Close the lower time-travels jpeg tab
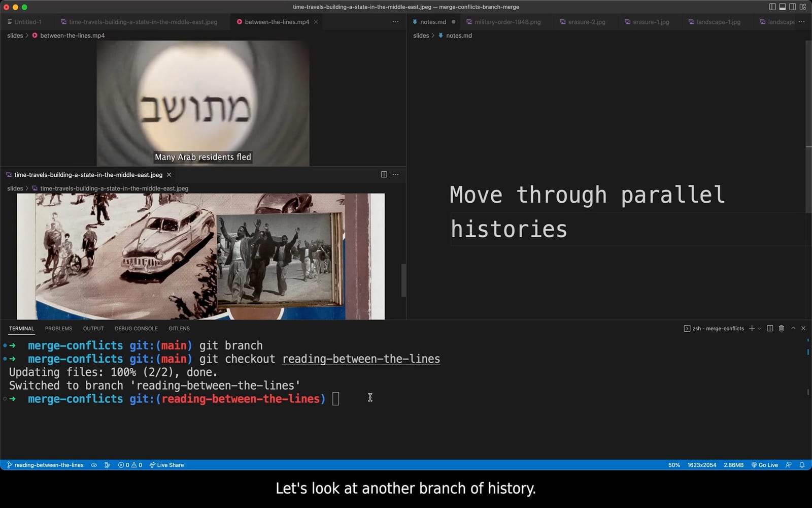Image resolution: width=812 pixels, height=508 pixels. click(169, 175)
